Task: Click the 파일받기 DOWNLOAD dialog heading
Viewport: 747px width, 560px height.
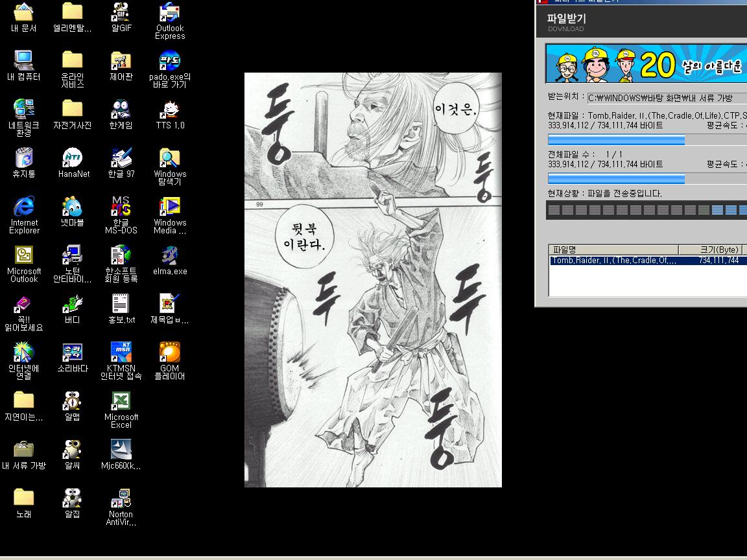Action: [567, 22]
